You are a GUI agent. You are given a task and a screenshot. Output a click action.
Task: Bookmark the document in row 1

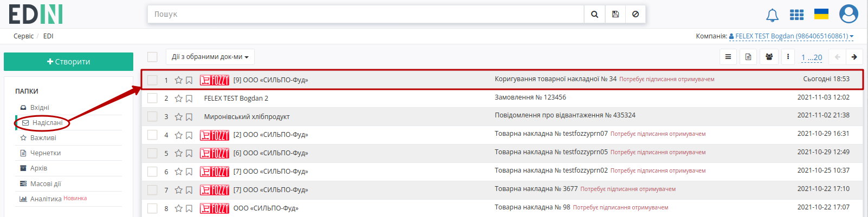pyautogui.click(x=189, y=80)
